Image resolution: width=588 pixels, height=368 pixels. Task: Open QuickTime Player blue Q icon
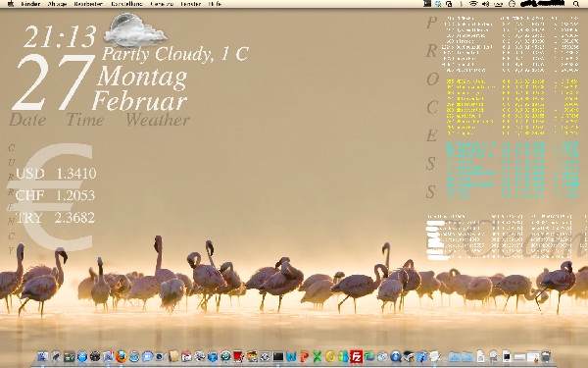click(x=396, y=356)
